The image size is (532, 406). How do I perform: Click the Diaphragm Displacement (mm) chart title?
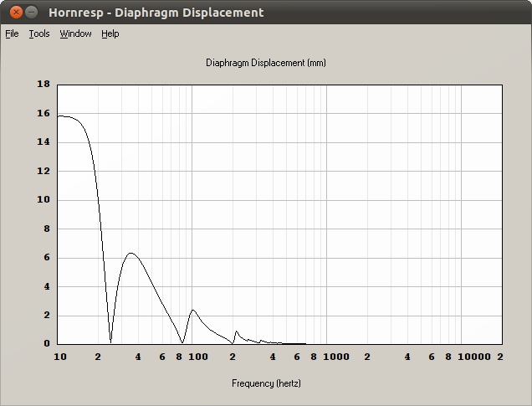(266, 63)
